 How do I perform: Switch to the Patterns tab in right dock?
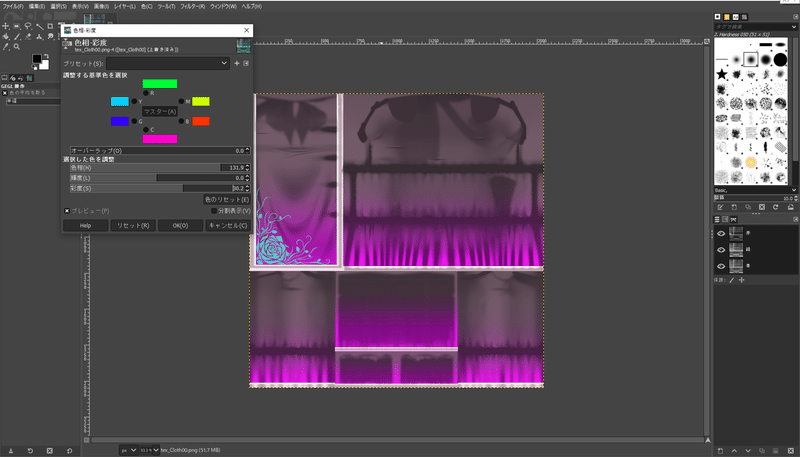coord(727,17)
